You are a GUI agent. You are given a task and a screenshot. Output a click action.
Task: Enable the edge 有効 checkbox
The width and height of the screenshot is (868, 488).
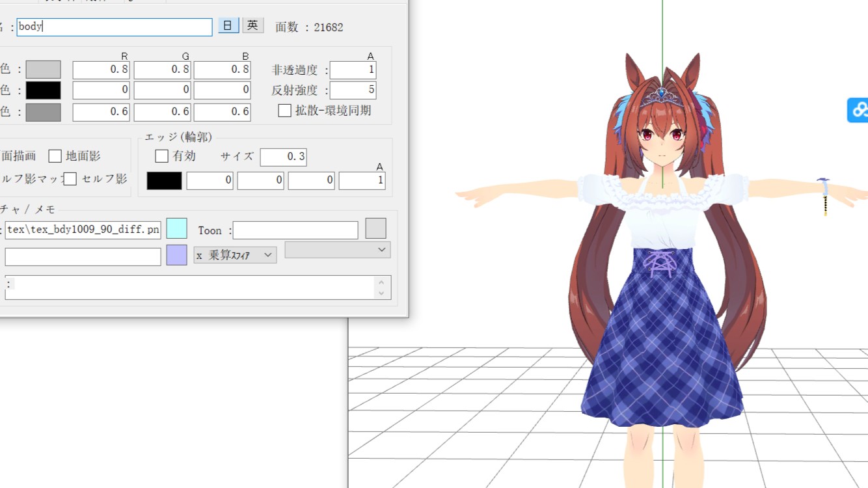click(162, 156)
